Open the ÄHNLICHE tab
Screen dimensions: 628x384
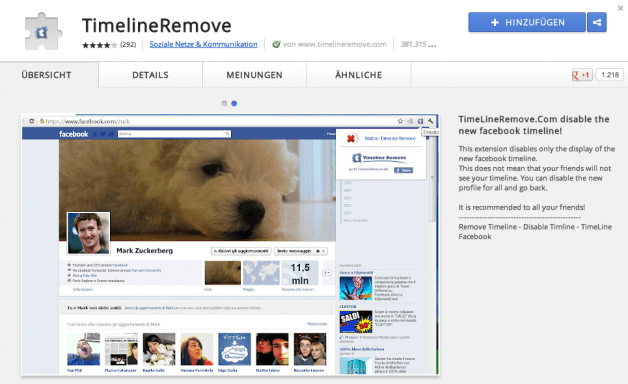tap(358, 75)
